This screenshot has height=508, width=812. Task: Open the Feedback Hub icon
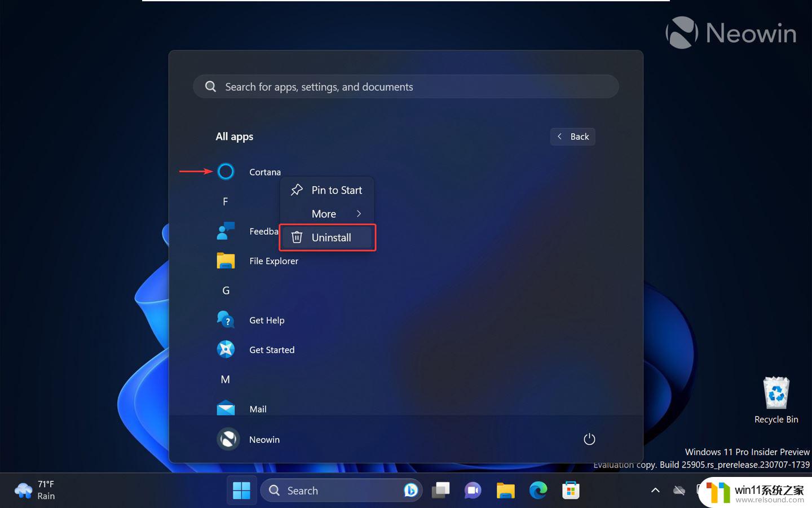226,231
